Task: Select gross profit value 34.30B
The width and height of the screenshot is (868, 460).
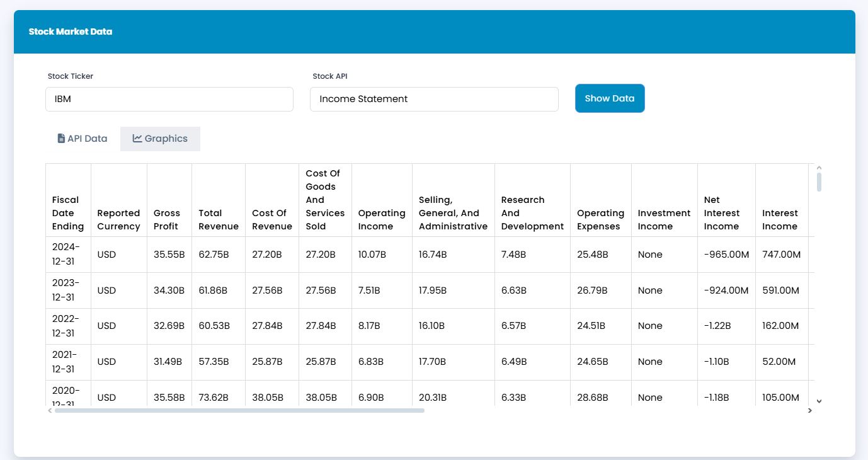Action: tap(169, 290)
